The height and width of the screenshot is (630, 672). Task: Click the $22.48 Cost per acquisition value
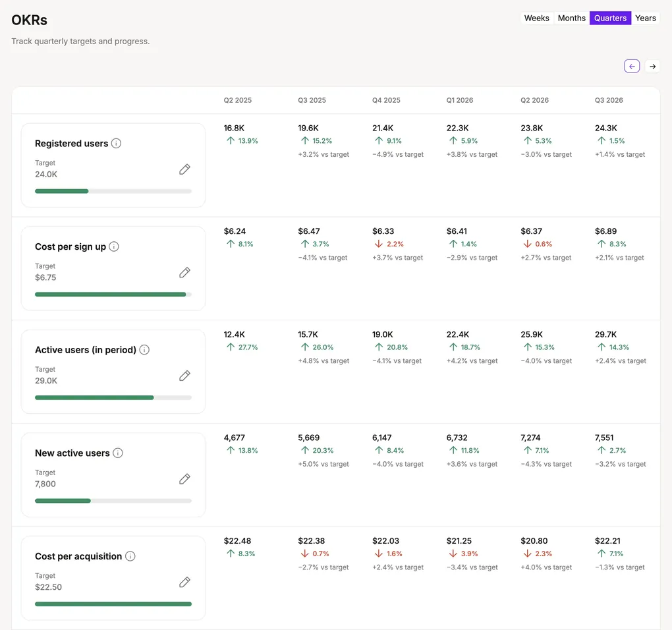tap(237, 541)
